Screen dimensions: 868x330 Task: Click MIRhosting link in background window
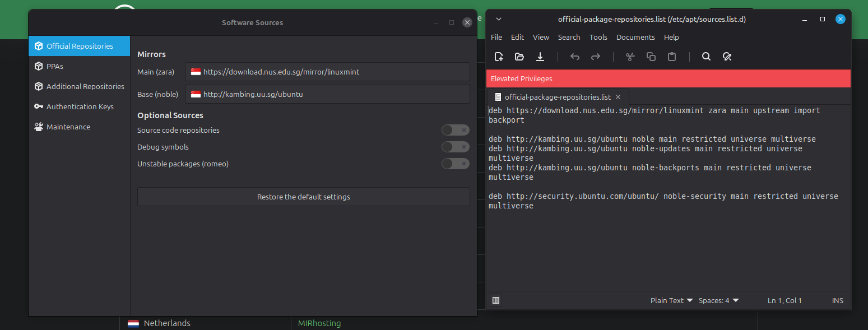(319, 323)
